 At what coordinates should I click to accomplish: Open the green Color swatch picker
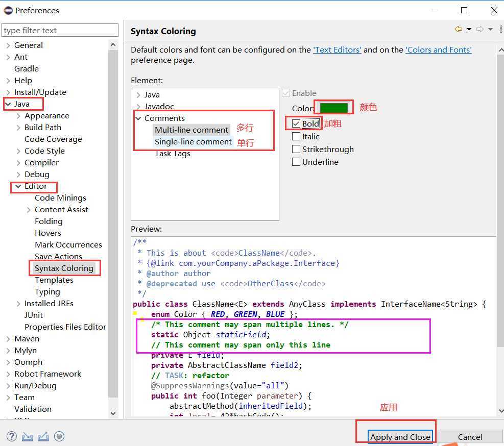tap(334, 108)
